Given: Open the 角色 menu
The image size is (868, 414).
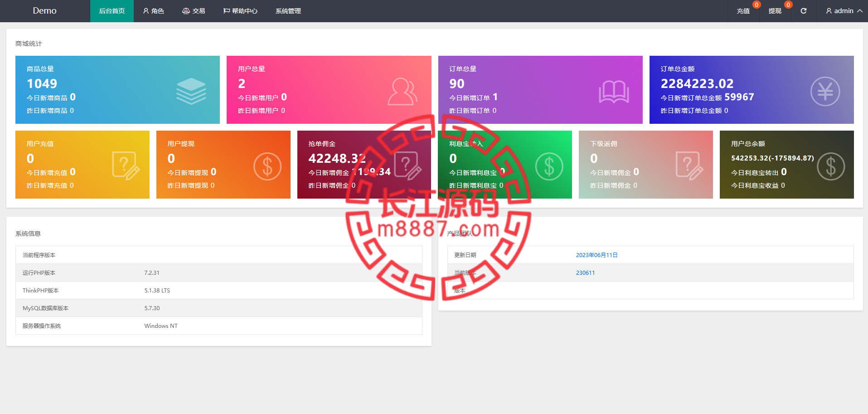Looking at the screenshot, I should click(153, 11).
